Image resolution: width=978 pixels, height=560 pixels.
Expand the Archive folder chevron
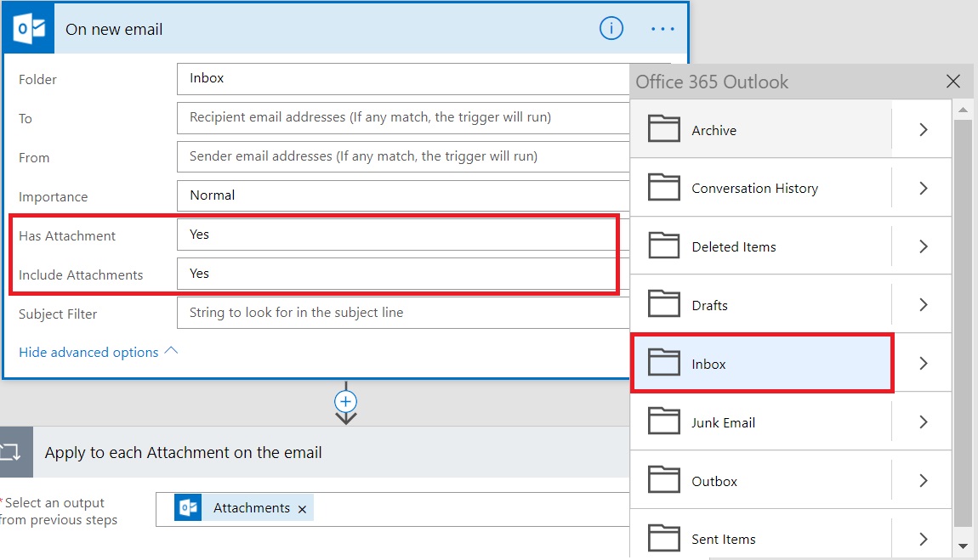[924, 129]
